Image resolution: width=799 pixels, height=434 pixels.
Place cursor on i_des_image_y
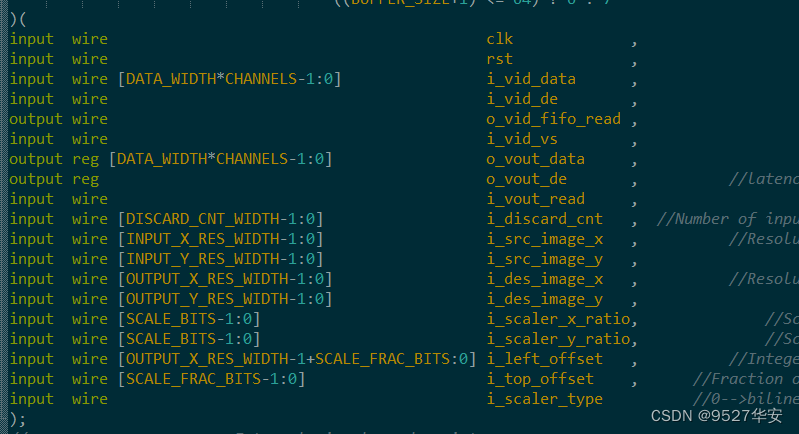[x=544, y=299]
